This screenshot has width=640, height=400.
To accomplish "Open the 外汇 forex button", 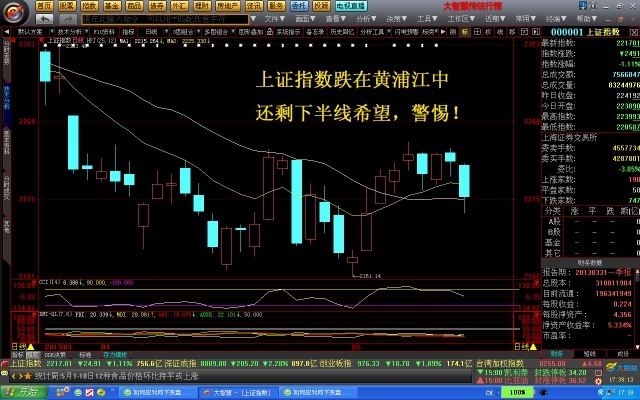I will pos(179,6).
